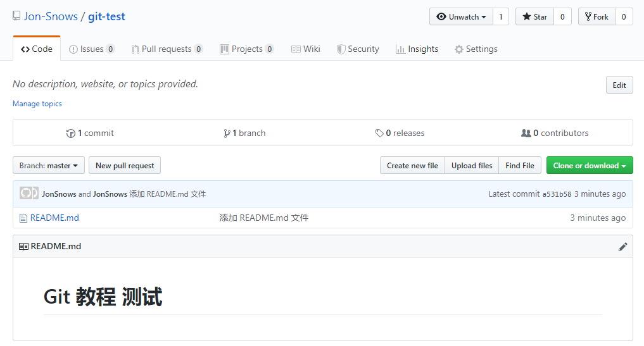Open the Unwatch notifications dropdown
The height and width of the screenshot is (346, 644).
(461, 17)
